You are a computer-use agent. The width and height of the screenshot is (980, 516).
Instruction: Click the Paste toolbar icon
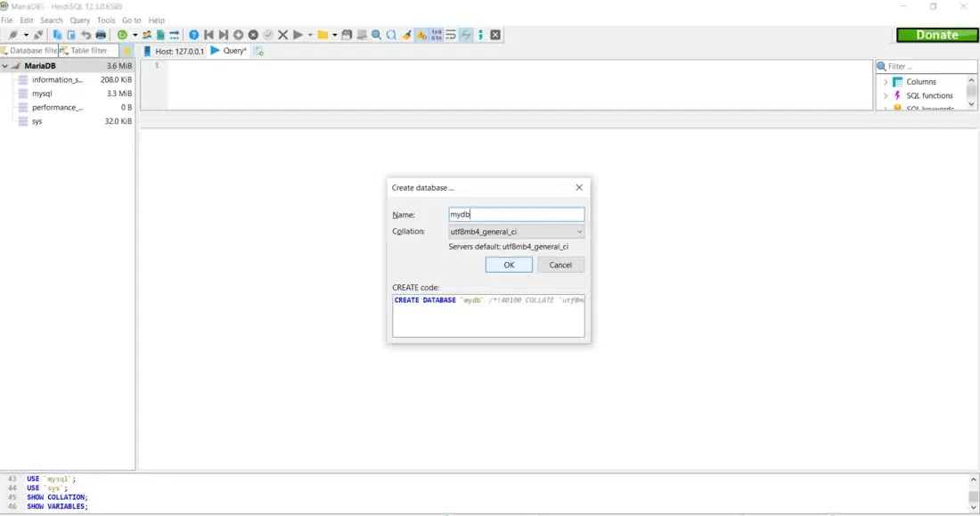point(71,35)
